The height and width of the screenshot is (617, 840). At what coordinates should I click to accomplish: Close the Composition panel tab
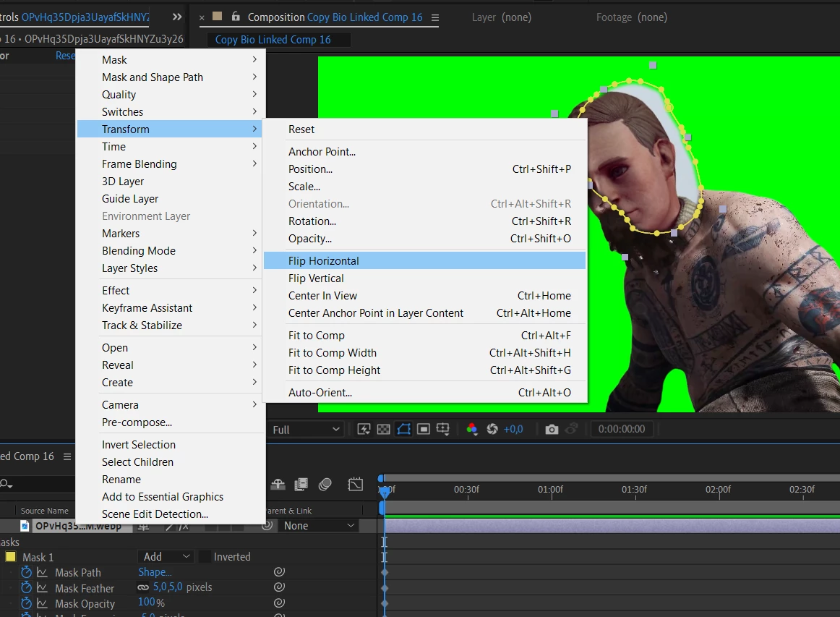[x=202, y=17]
